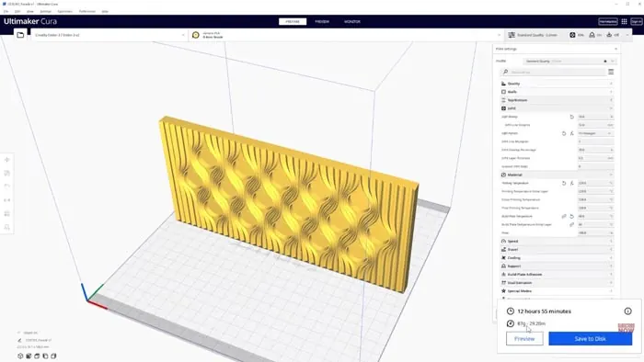The width and height of the screenshot is (644, 362).
Task: Expand the Special Modes category
Action: click(x=557, y=290)
